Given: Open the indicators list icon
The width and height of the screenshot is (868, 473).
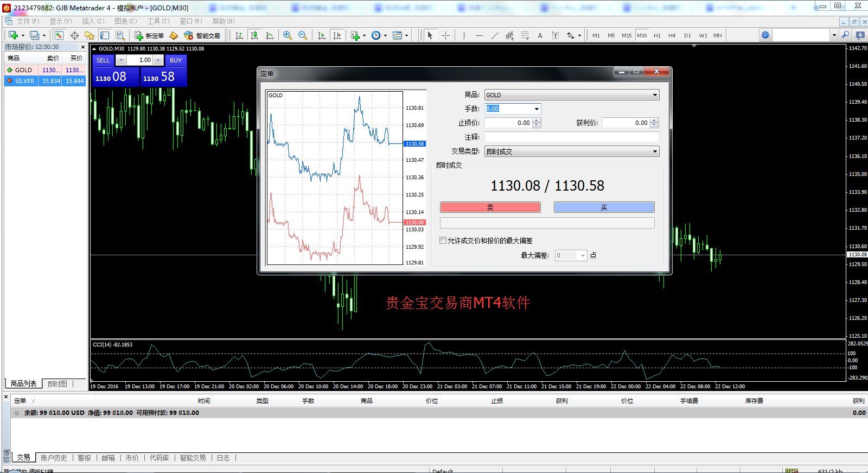Looking at the screenshot, I should click(x=355, y=35).
